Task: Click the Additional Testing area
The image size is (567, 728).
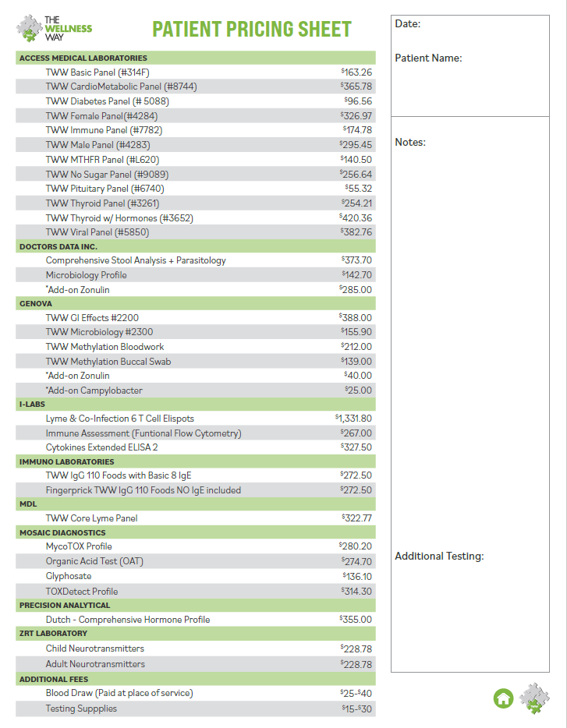Action: (468, 608)
